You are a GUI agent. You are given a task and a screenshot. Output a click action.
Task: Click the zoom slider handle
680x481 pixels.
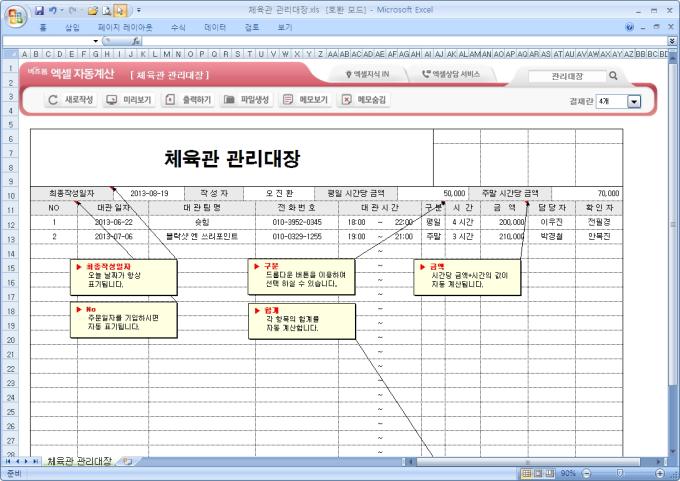click(x=620, y=473)
